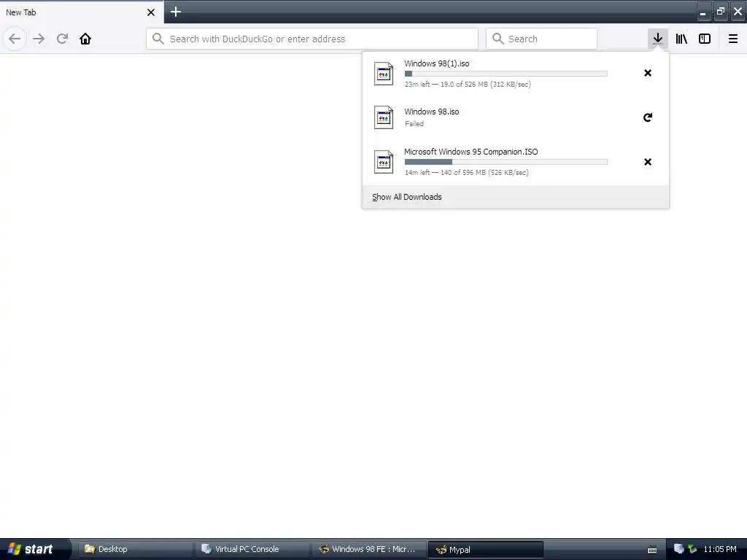
Task: Reload the current page
Action: pyautogui.click(x=62, y=39)
